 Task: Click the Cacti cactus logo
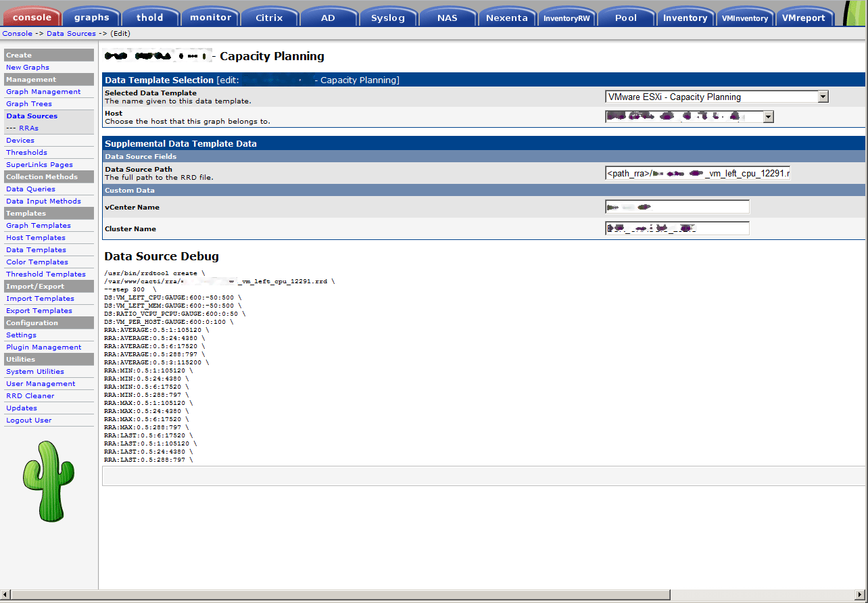[x=47, y=481]
